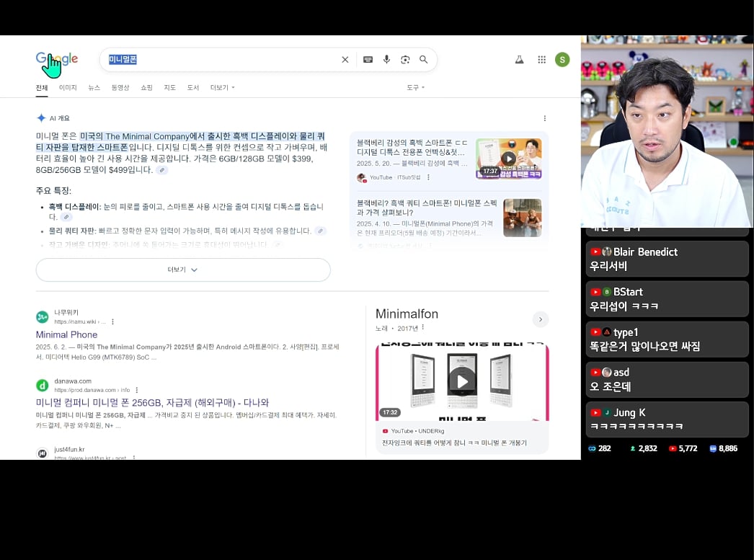
Task: Play the 17:32 UNDERkg video
Action: point(462,382)
